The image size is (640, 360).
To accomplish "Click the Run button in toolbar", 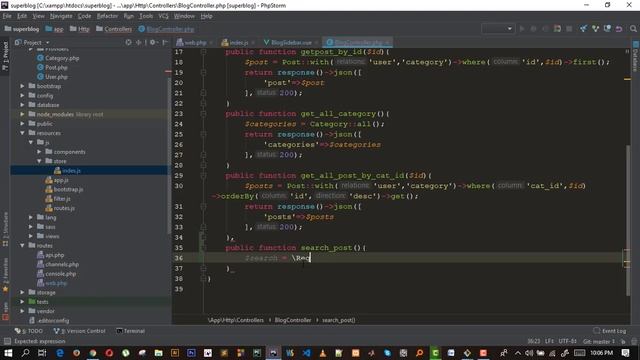I will 522,29.
